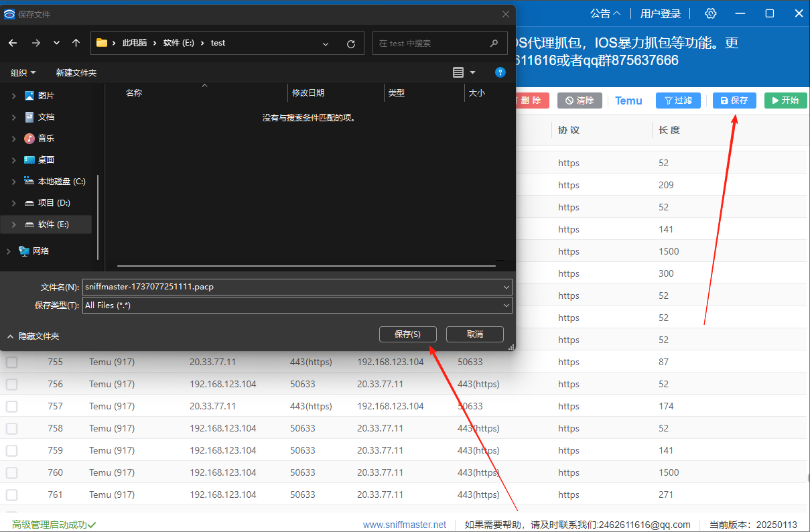810x532 pixels.
Task: Start capture with 开始 button
Action: pos(786,101)
